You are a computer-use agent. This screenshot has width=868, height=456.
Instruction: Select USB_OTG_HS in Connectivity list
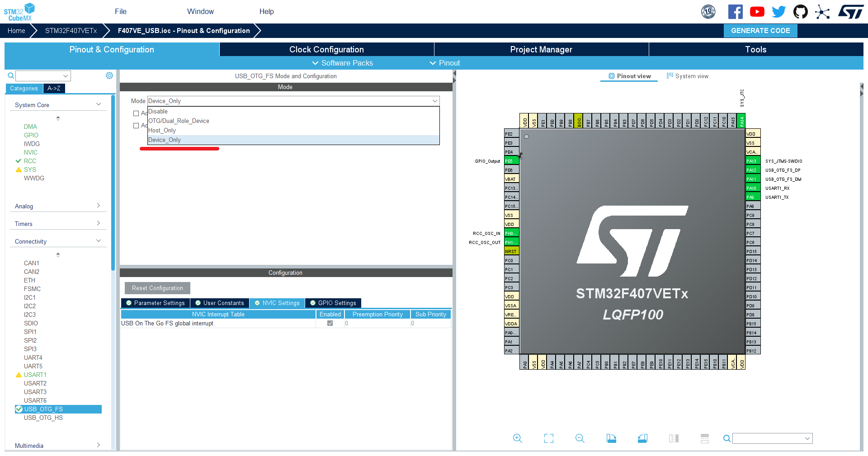43,418
